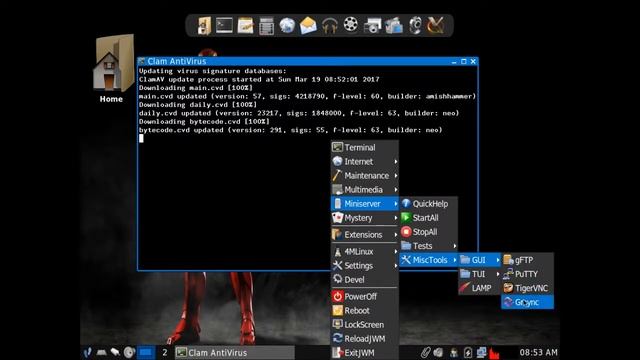The width and height of the screenshot is (640, 360).
Task: Click the red CPU graph tray monitor
Action: (x=494, y=353)
